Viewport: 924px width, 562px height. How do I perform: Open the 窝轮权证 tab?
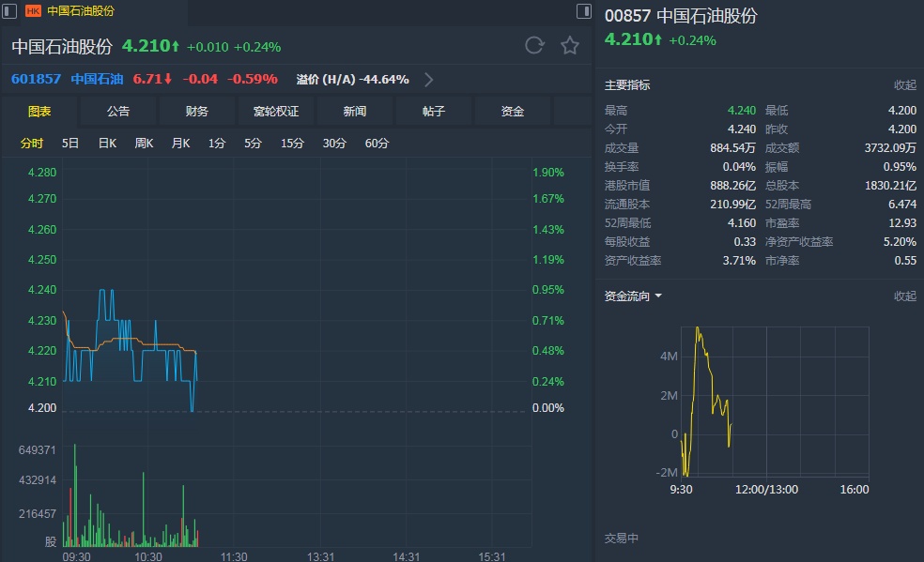click(276, 112)
